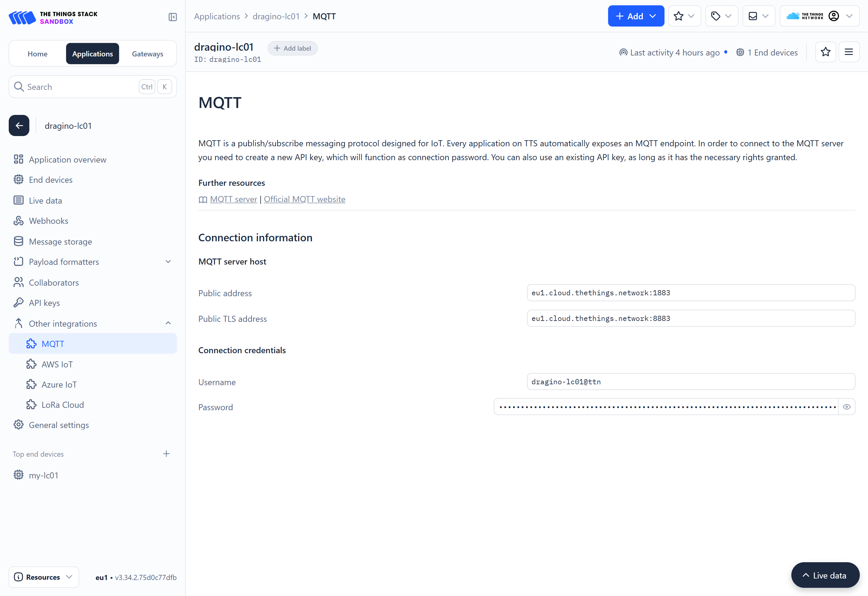
Task: Expand the Payload formatters section
Action: pos(93,262)
